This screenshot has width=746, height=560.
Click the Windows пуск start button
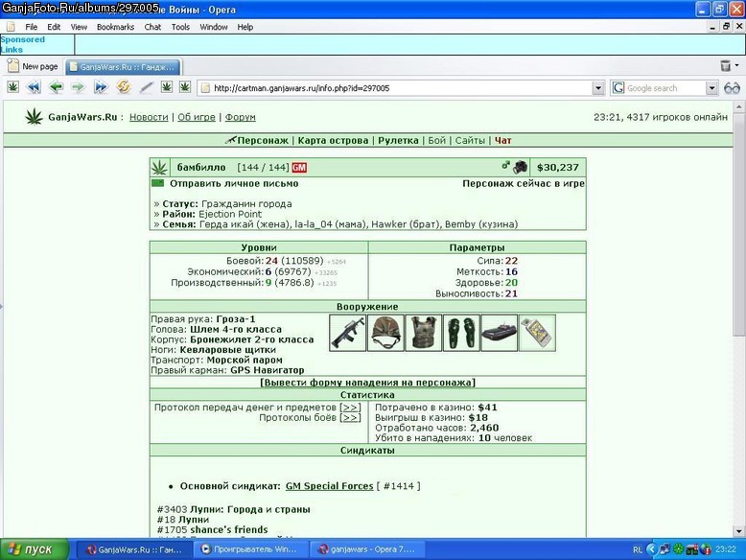click(x=35, y=549)
